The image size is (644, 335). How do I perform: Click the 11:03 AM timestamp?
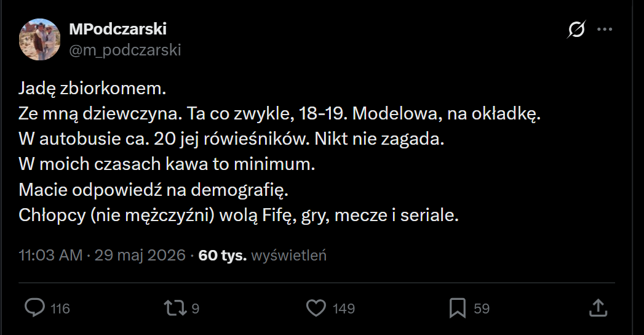tap(50, 256)
